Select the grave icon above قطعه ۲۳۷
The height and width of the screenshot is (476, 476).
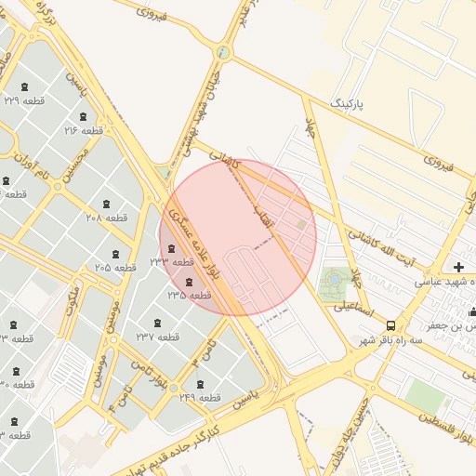[x=157, y=324]
